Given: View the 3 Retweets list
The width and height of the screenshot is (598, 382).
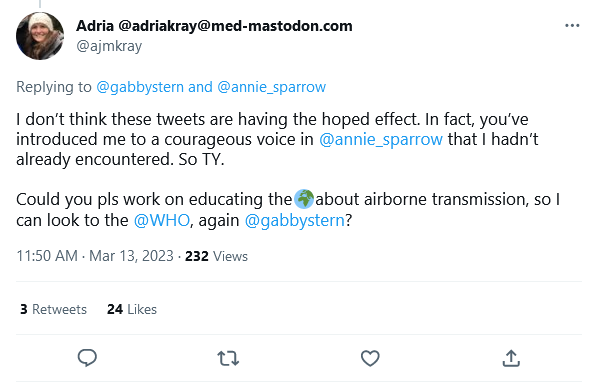Looking at the screenshot, I should pyautogui.click(x=53, y=309).
